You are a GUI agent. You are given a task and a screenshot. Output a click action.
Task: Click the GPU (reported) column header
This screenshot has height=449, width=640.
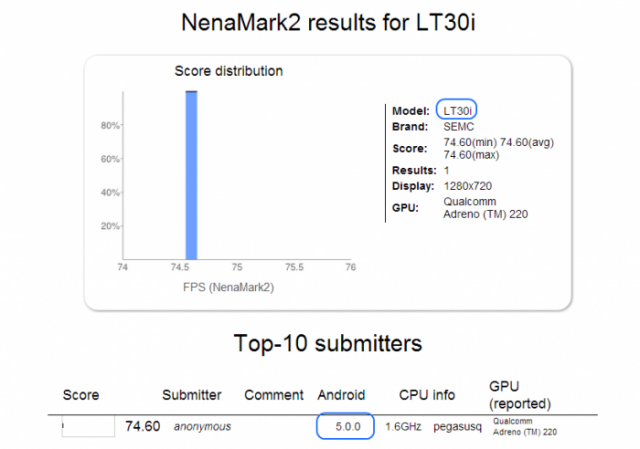pos(520,395)
